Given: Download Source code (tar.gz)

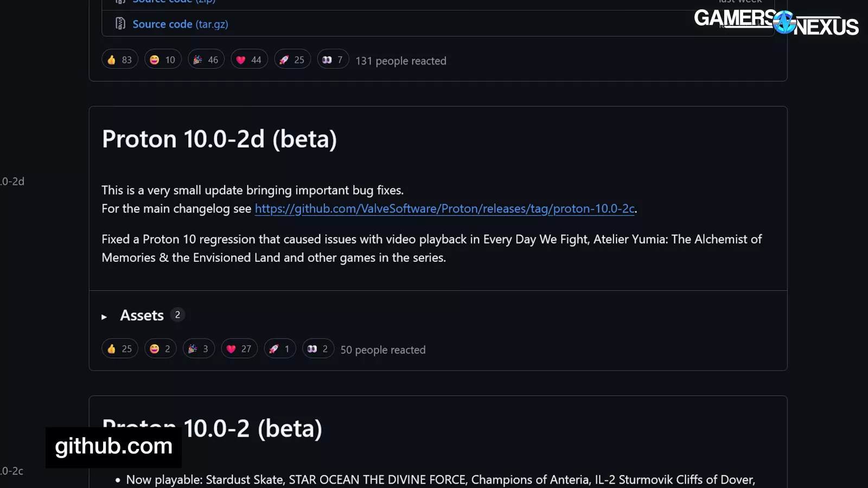Looking at the screenshot, I should [x=180, y=24].
